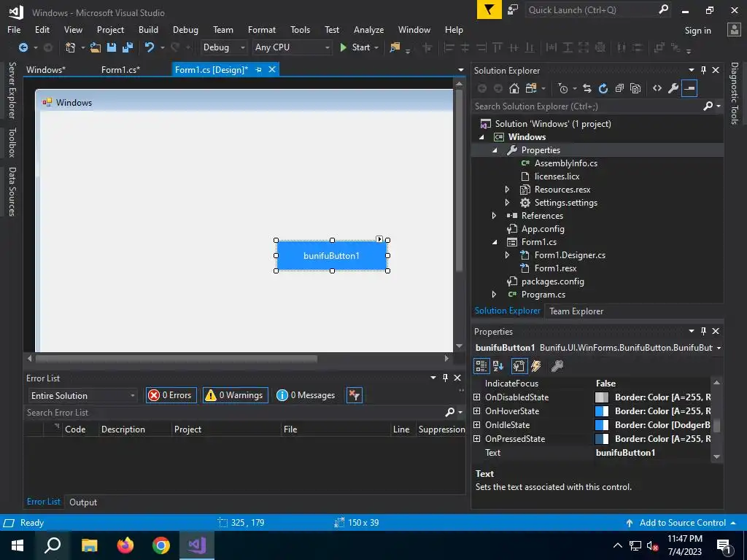Screen dimensions: 747x560
Task: Toggle the 0 Warnings filter
Action: [x=236, y=394]
